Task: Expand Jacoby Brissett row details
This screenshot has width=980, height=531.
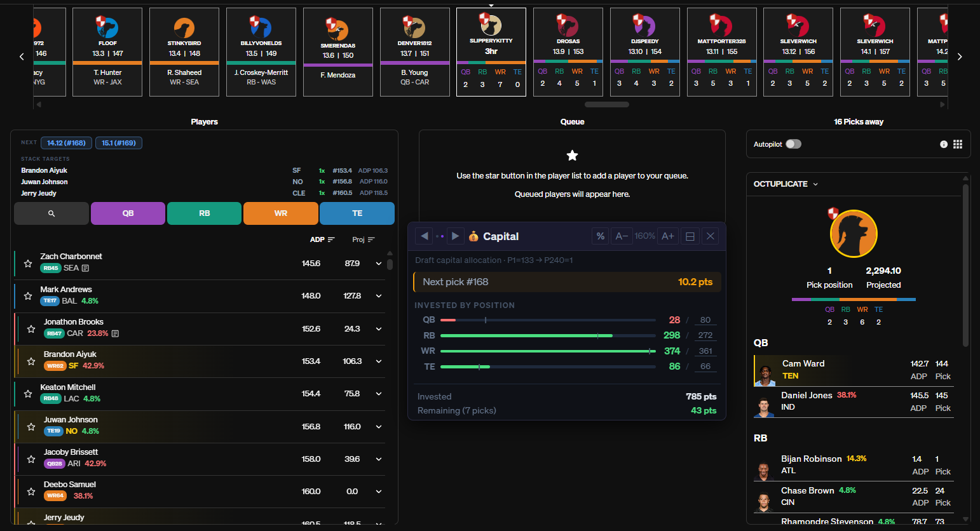Action: pos(379,459)
